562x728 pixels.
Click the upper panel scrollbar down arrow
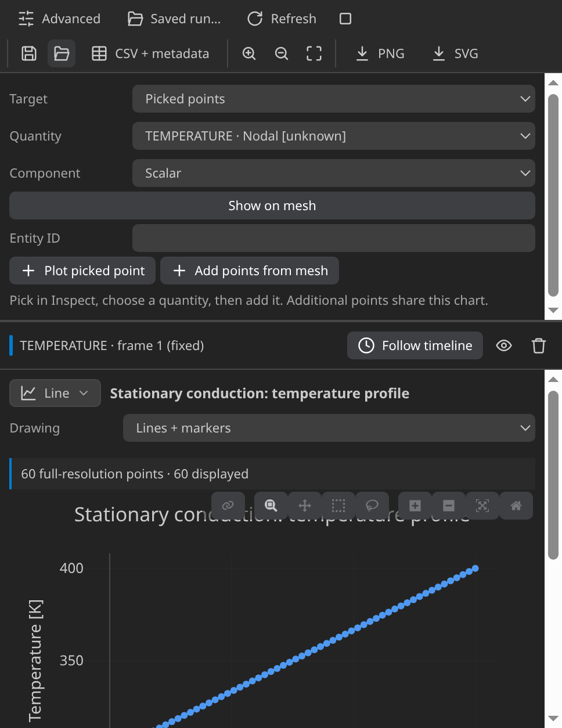pyautogui.click(x=553, y=310)
